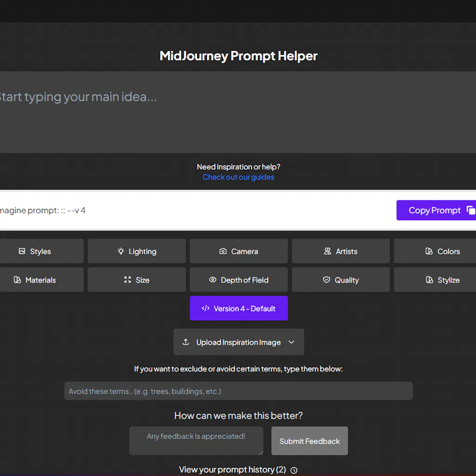Click the Artists people icon
This screenshot has height=476, width=476.
pyautogui.click(x=328, y=251)
